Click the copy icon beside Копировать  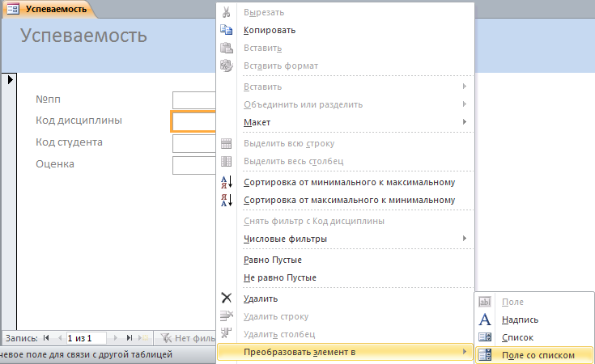click(x=226, y=30)
